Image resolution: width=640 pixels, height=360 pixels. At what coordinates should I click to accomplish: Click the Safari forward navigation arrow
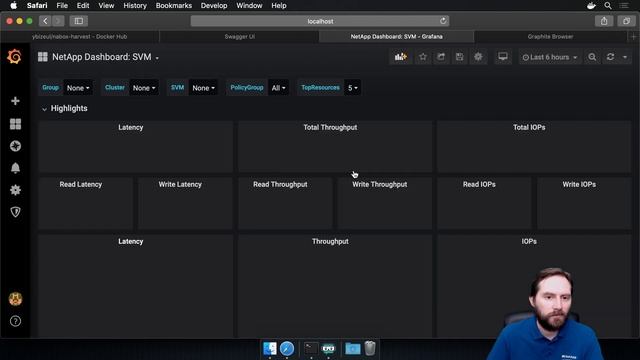pos(58,21)
